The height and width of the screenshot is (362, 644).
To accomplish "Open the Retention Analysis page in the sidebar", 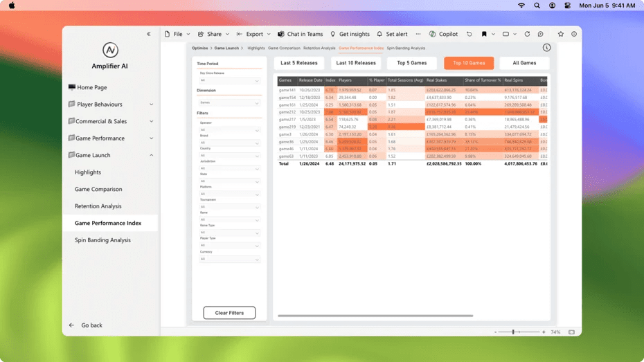I will pyautogui.click(x=98, y=206).
